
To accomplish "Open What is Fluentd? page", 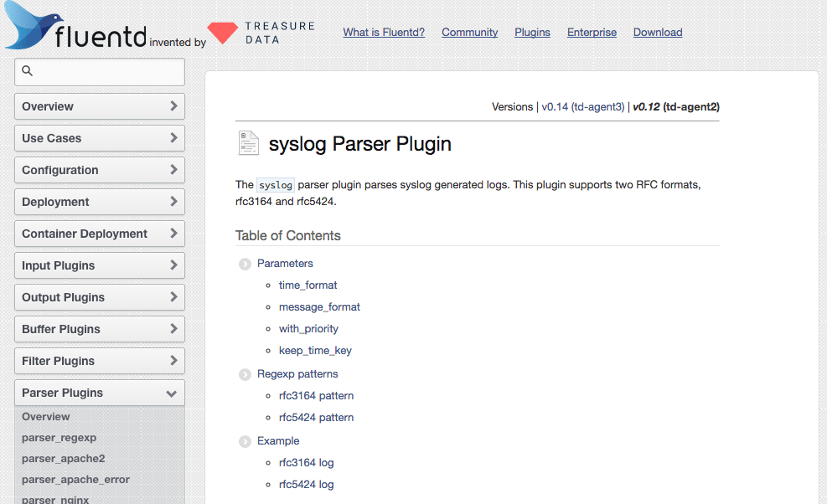I will point(384,33).
